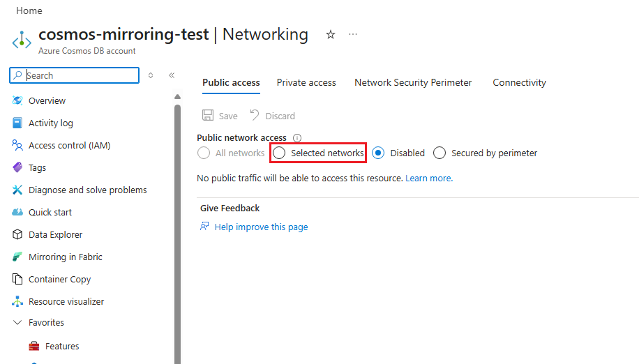
Task: Click the Mirroring in Fabric icon
Action: pyautogui.click(x=17, y=257)
